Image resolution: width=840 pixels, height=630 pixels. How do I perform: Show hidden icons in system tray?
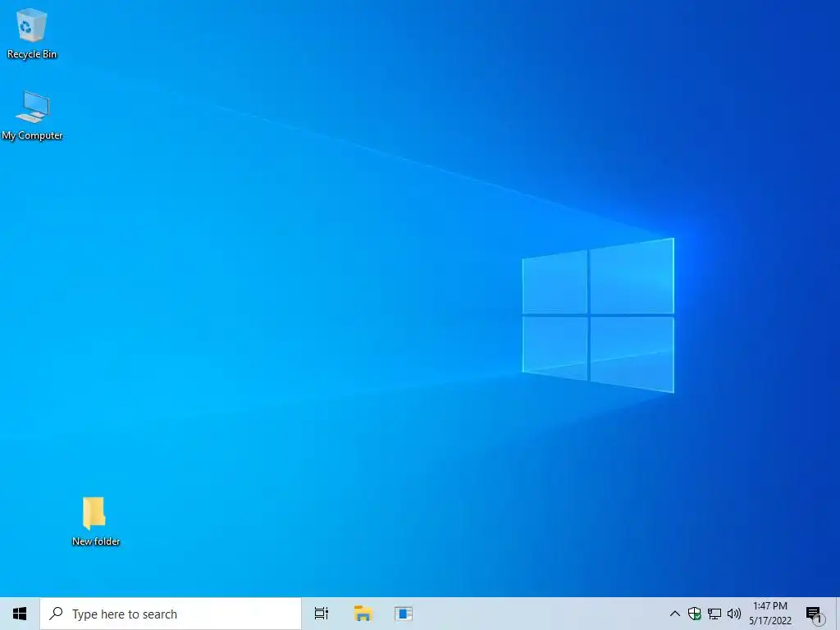pos(675,614)
